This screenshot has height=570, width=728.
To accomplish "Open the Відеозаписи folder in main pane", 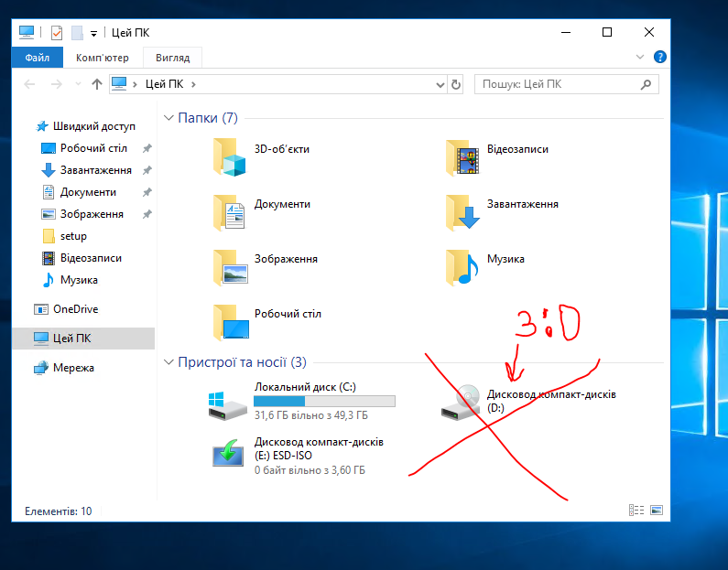I will coord(463,156).
